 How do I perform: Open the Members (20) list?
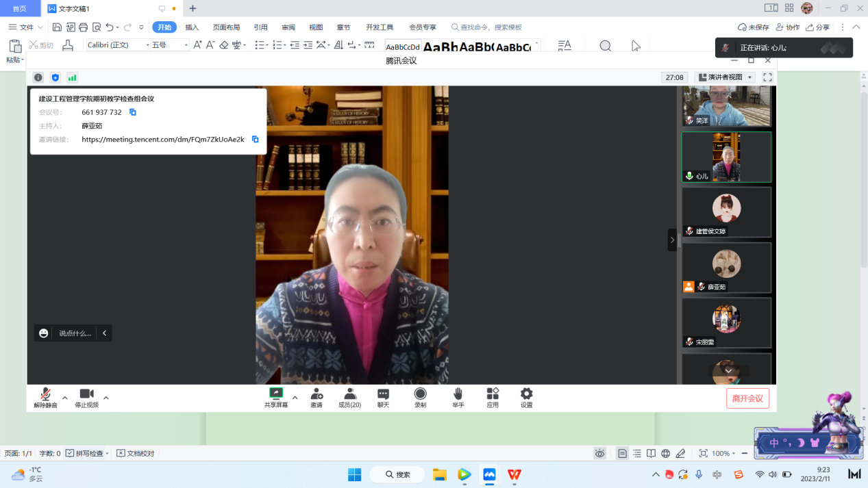349,394
